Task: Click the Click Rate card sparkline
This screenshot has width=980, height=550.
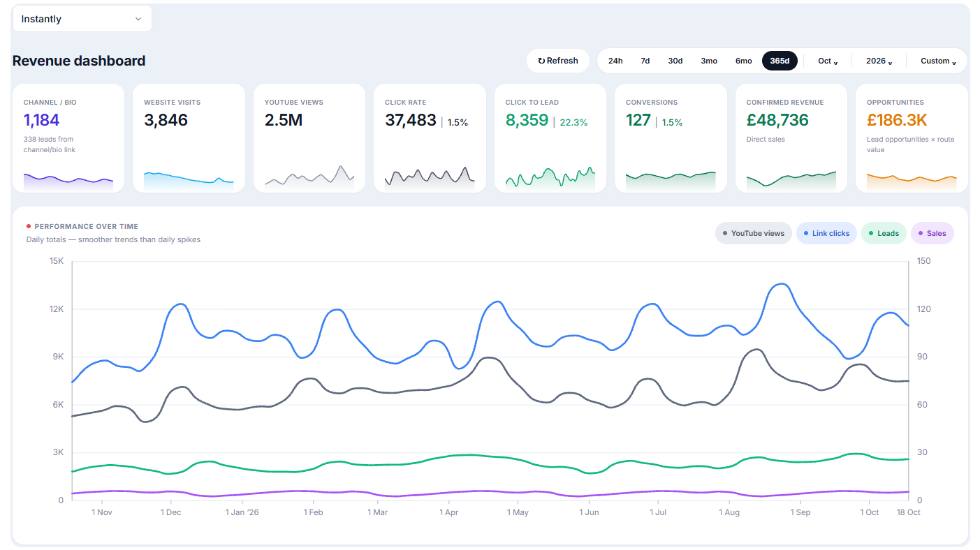Action: (430, 178)
